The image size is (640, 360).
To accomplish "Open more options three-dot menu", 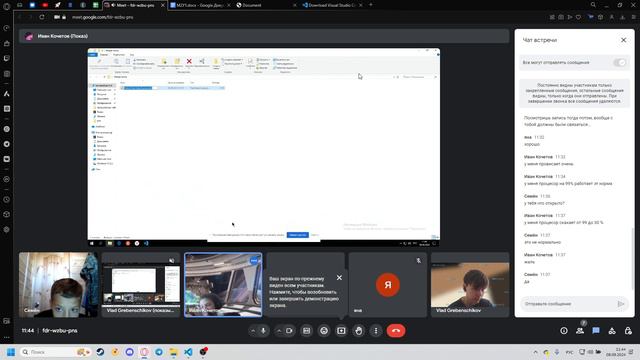I will click(376, 331).
